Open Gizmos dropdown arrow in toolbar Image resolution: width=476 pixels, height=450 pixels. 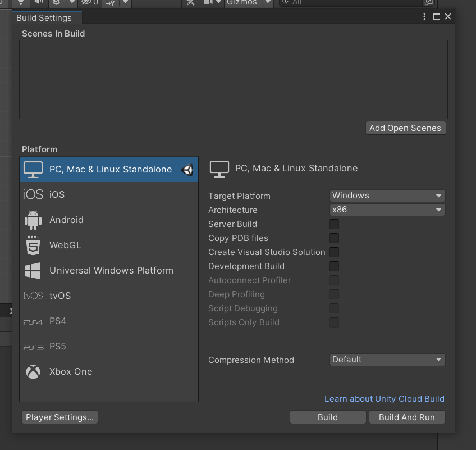tap(268, 2)
